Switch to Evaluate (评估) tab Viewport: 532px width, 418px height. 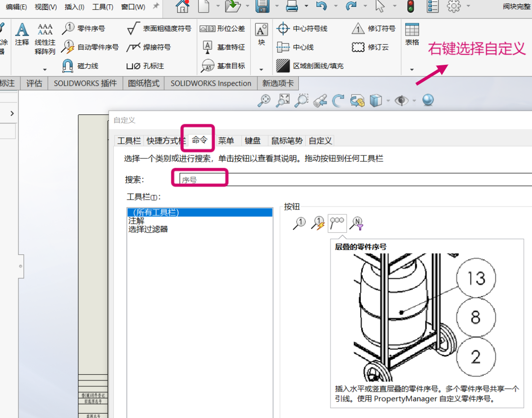(x=34, y=83)
